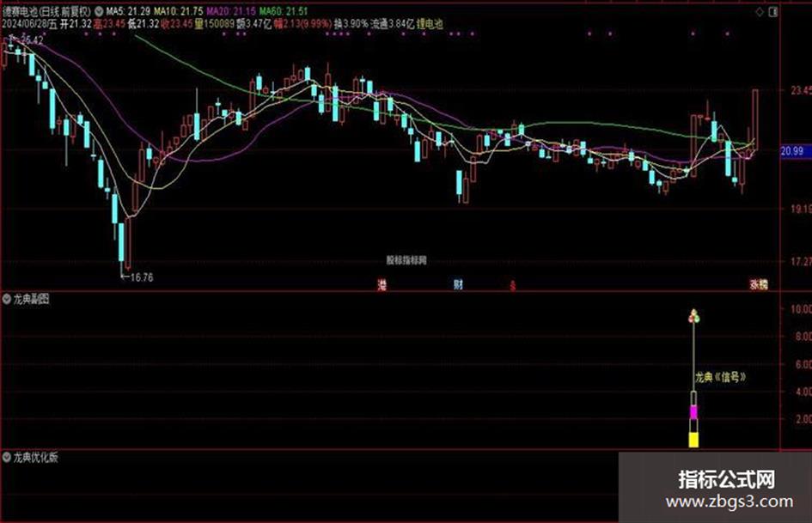Viewport: 812px width, 523px height.
Task: Click the 20.99 price tag on axis
Action: [792, 151]
